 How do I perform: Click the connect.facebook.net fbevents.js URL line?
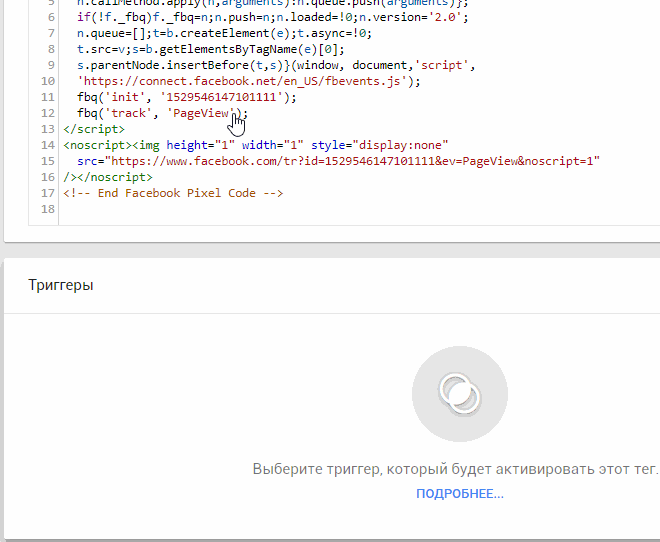coord(249,81)
